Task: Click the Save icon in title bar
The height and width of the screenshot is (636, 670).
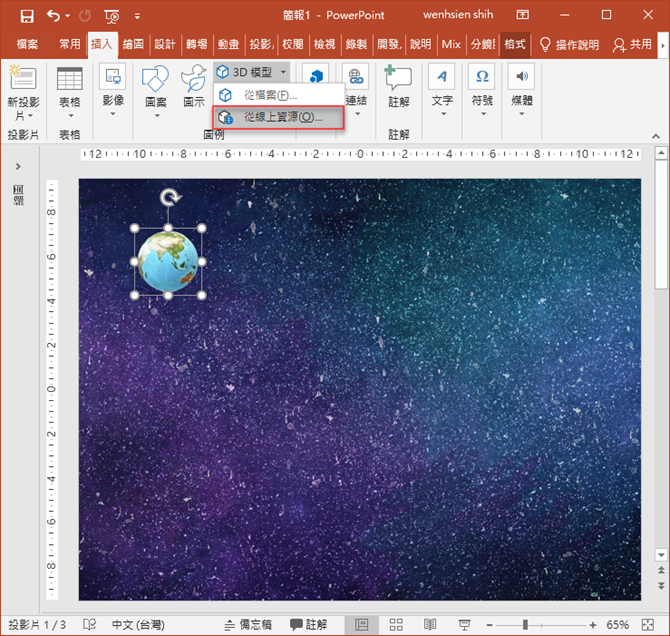Action: [27, 16]
